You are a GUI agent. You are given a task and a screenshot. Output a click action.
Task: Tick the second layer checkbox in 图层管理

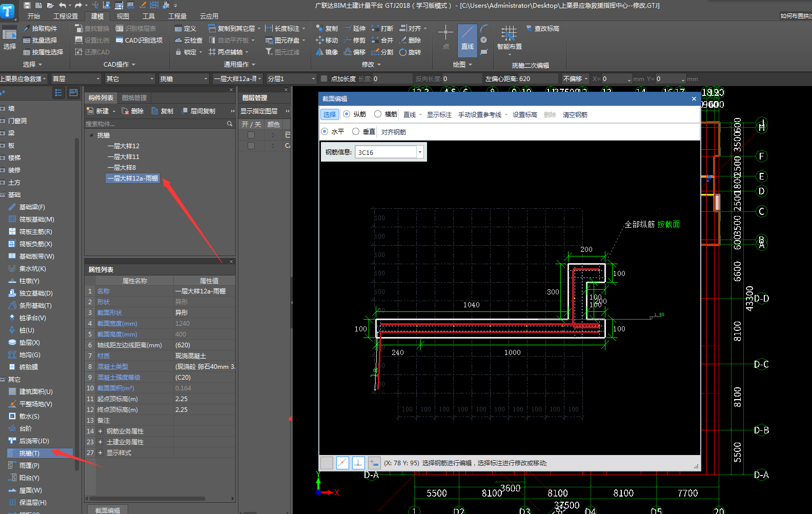pos(251,146)
